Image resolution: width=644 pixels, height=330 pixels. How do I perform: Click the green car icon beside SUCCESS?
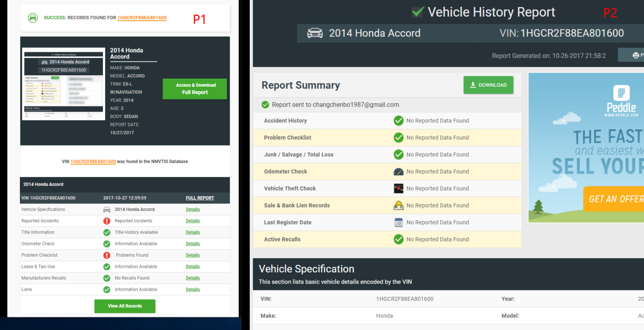tap(33, 18)
